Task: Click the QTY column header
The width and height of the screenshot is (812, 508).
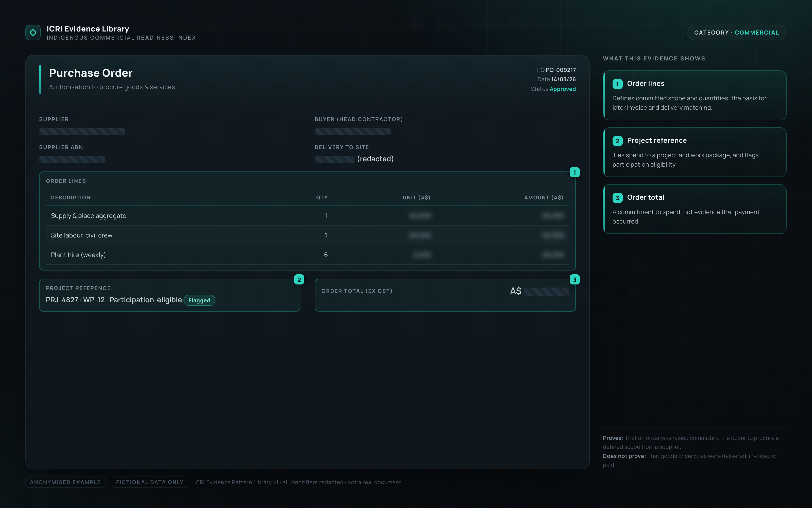Action: tap(322, 198)
